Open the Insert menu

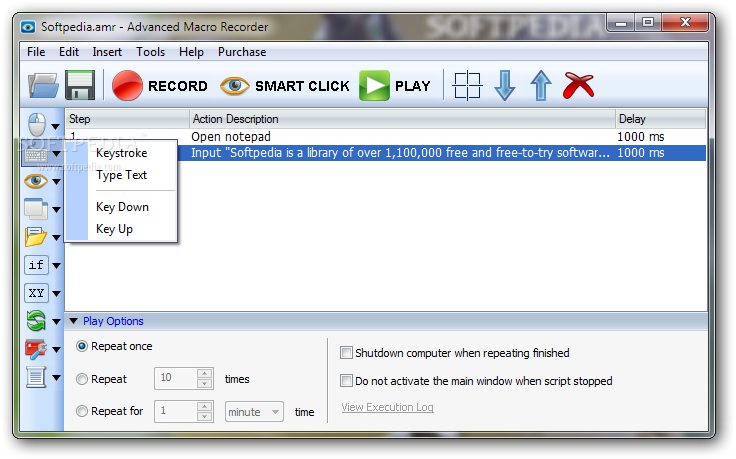[107, 52]
